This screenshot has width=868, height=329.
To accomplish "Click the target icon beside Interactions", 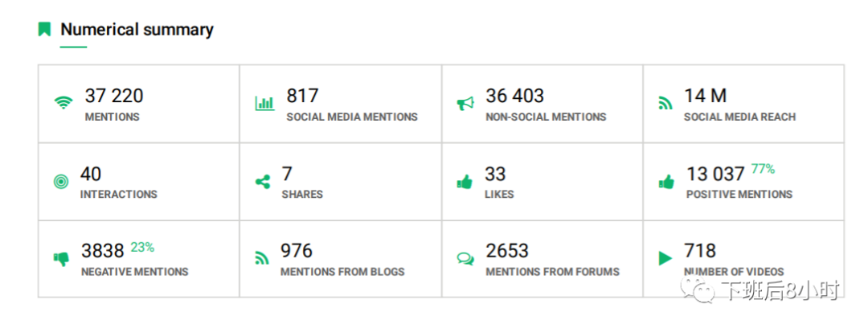I will [x=61, y=181].
